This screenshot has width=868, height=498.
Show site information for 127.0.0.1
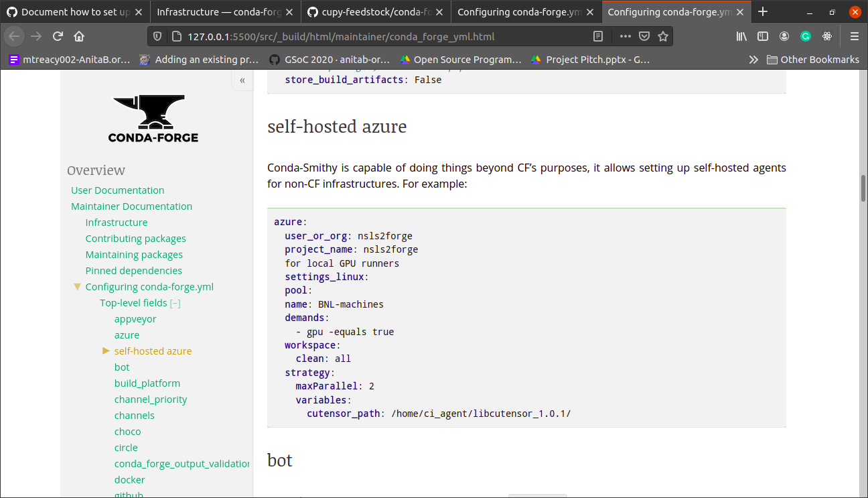[x=176, y=36]
